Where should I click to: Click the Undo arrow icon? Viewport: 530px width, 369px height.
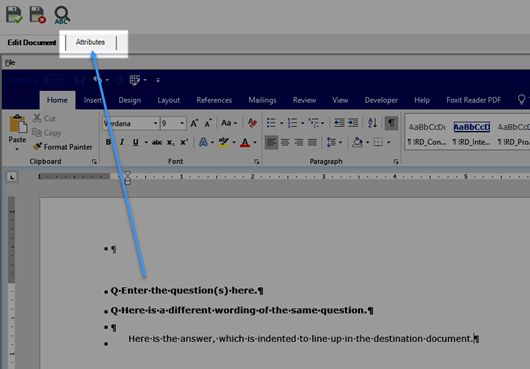point(98,80)
